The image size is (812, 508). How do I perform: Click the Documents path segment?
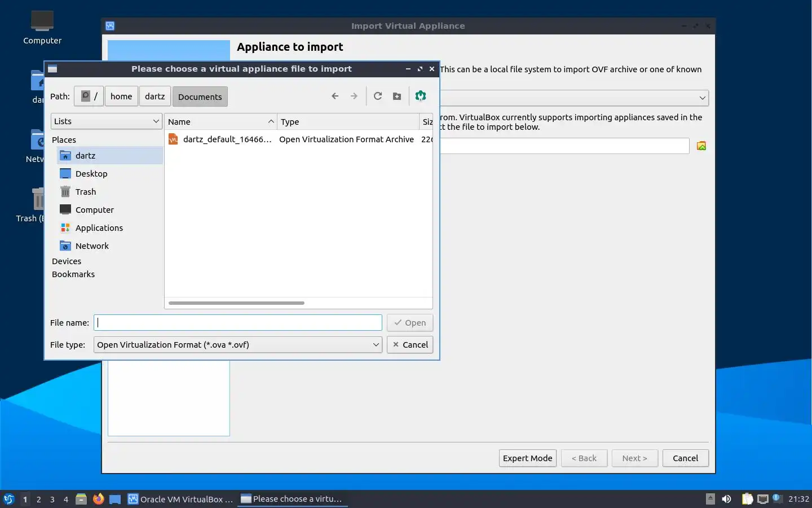coord(200,97)
